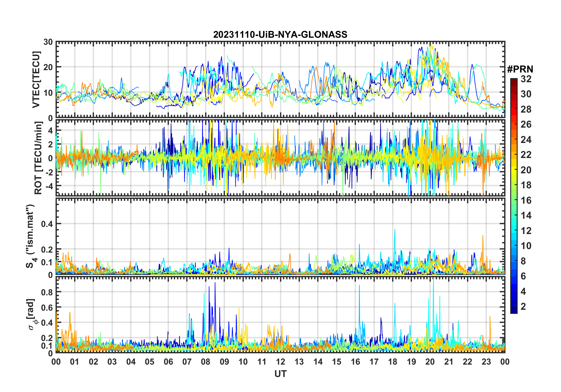Viewport: 561px width, 392px height.
Task: Select the UT x-axis label
Action: pyautogui.click(x=280, y=374)
